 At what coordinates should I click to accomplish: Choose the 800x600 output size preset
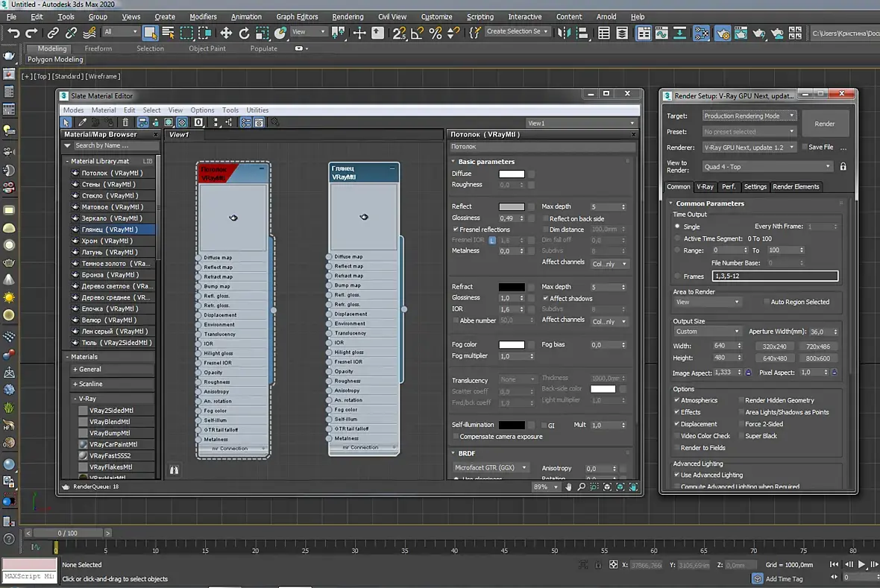point(817,358)
